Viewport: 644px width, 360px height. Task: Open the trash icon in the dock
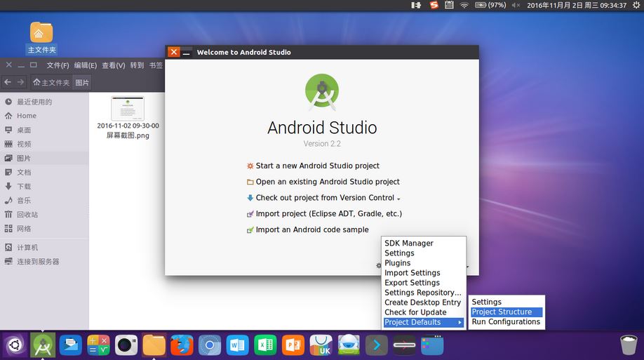point(629,345)
